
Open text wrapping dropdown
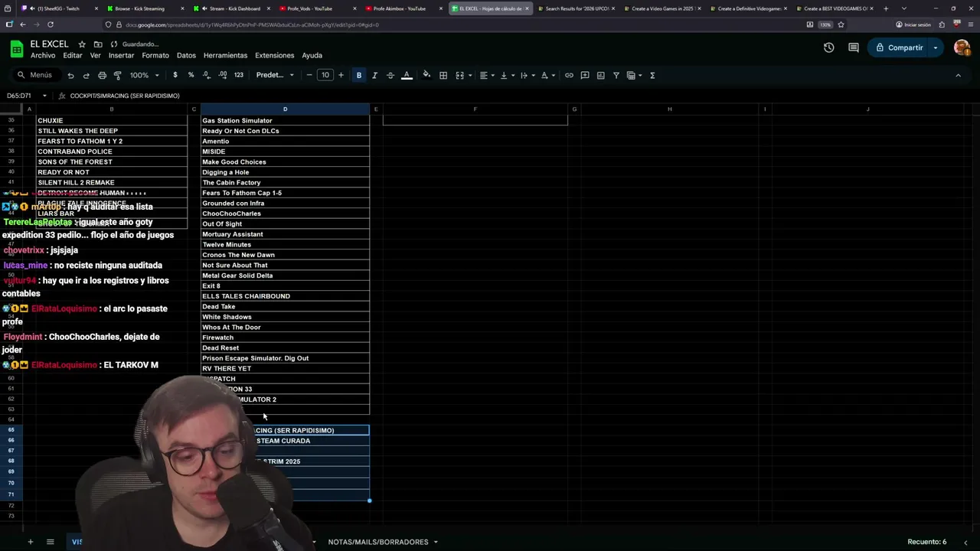[526, 75]
